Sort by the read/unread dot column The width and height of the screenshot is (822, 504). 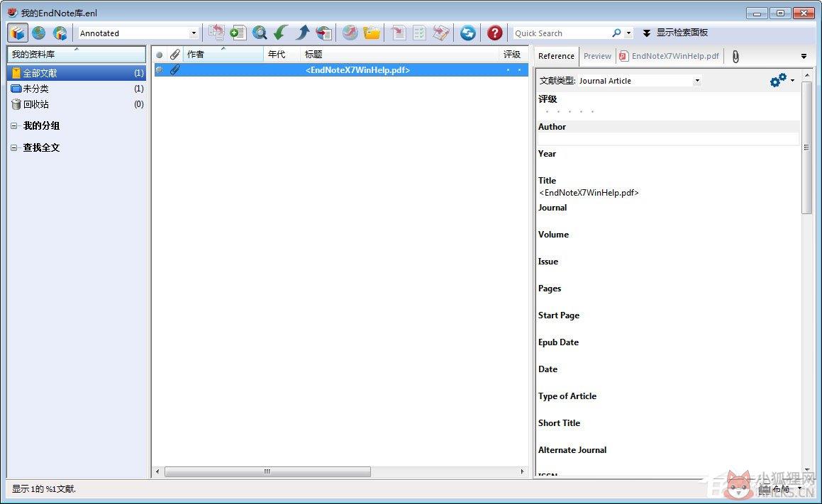tap(160, 55)
